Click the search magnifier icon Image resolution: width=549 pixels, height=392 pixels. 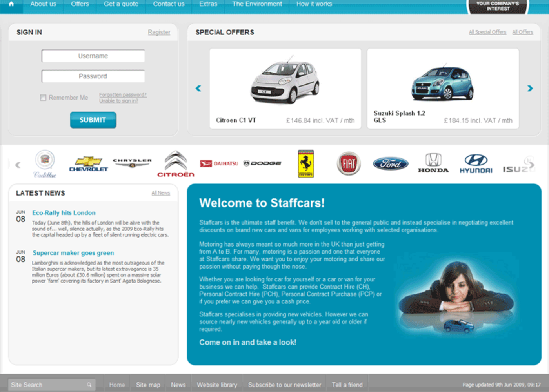(89, 385)
